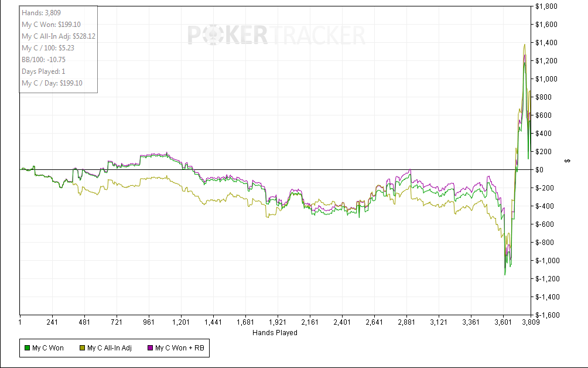Click the 'Hands: 3,809' stat line
Screen dimensions: 588x368
pos(41,13)
